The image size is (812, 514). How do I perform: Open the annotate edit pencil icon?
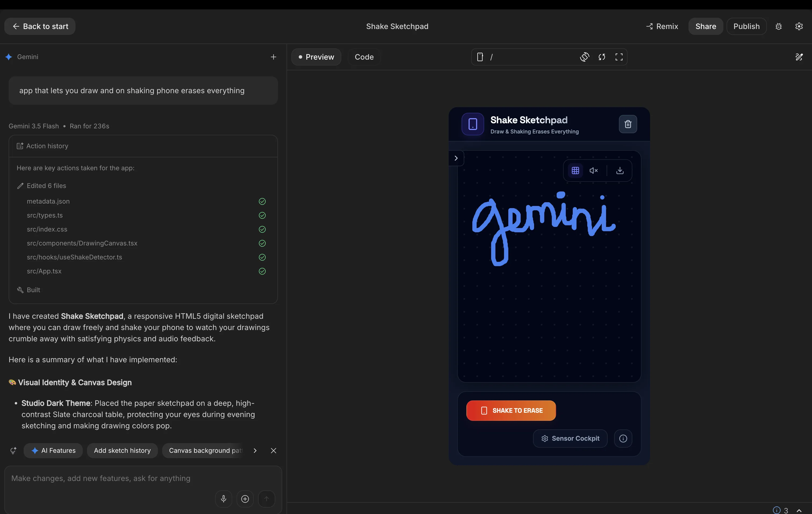799,57
